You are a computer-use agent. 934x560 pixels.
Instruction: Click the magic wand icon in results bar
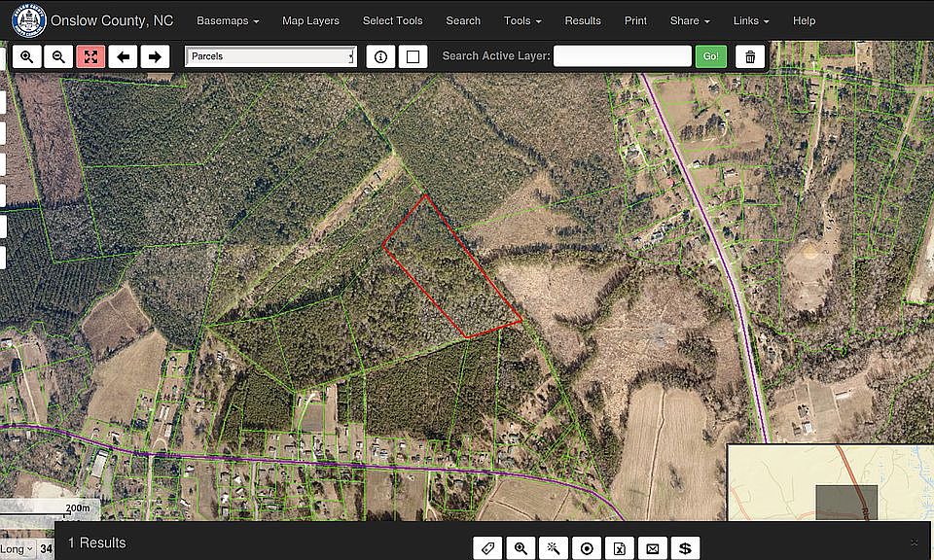[x=554, y=548]
